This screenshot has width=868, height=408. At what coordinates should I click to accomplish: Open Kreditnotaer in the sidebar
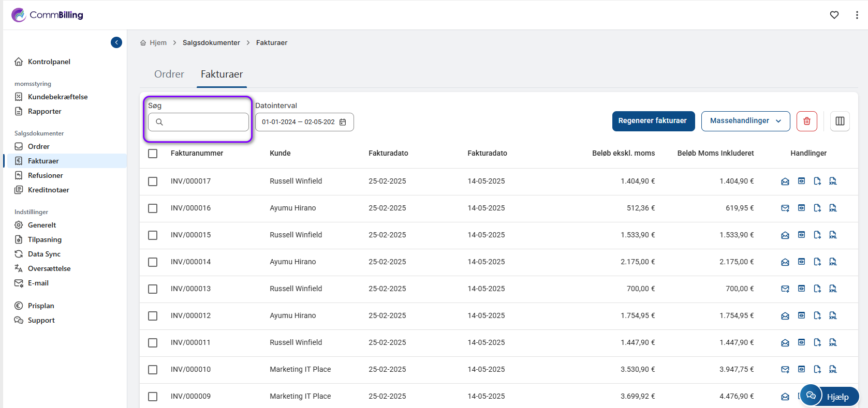[48, 190]
